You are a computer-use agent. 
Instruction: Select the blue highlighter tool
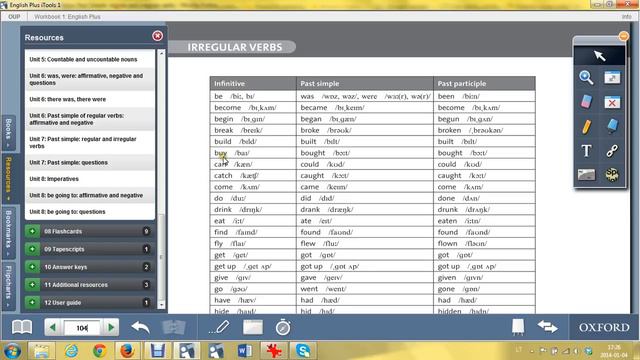coord(612,126)
